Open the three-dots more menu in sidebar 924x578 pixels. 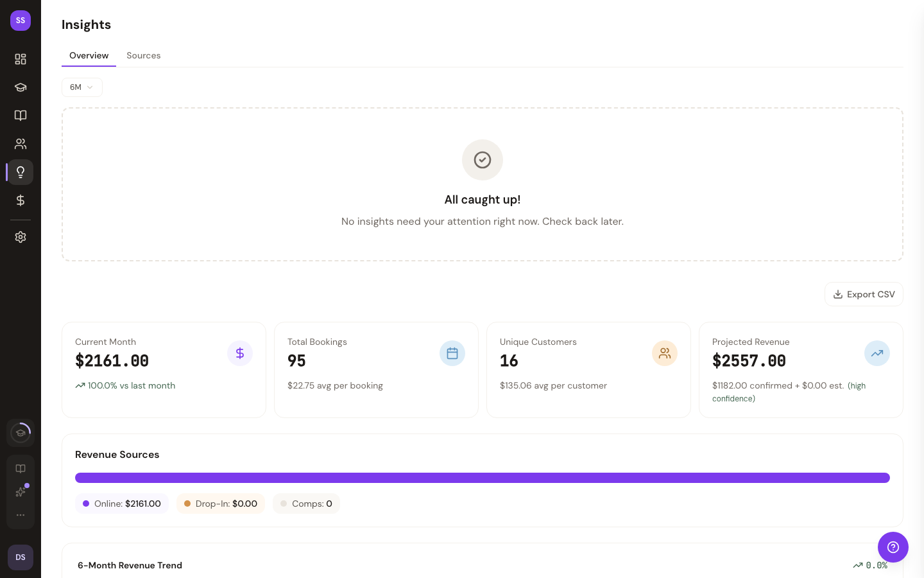[21, 515]
